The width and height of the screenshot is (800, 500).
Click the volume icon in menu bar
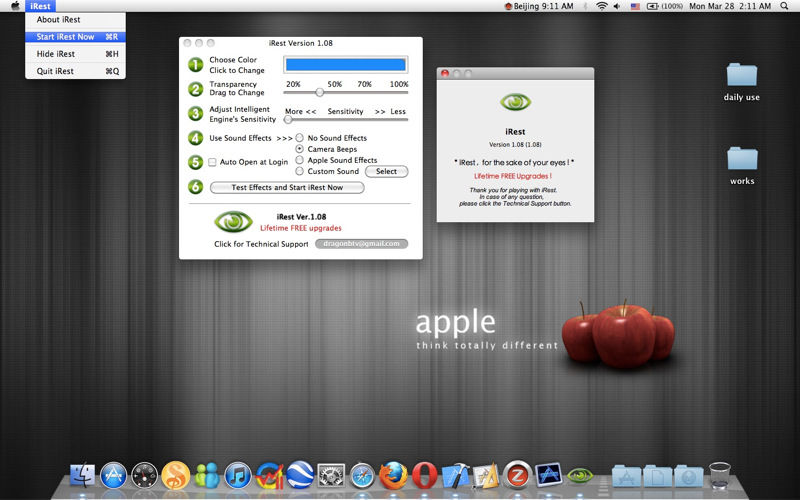617,6
